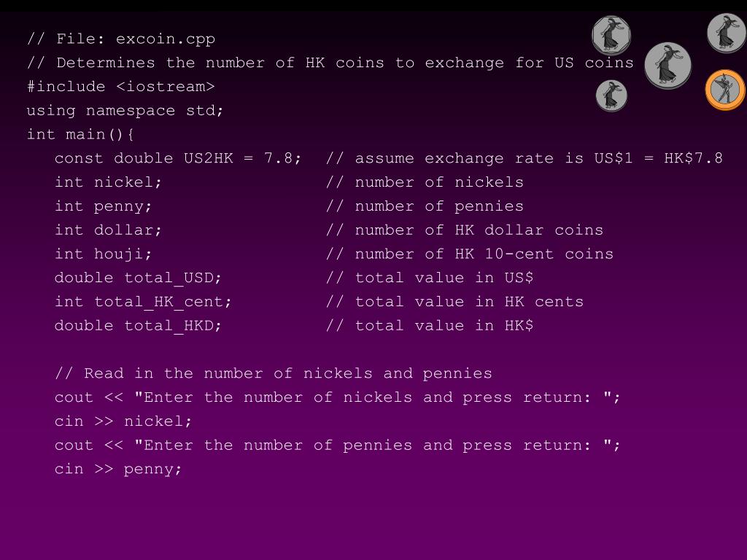Image resolution: width=747 pixels, height=560 pixels.
Task: Click the 'cin >> nickel;' statement
Action: 123,421
